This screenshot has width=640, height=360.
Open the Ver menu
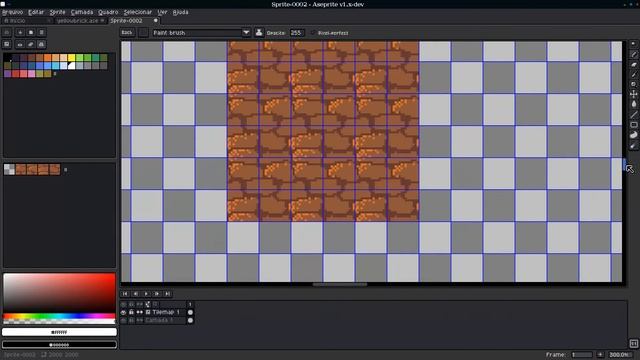click(x=162, y=12)
